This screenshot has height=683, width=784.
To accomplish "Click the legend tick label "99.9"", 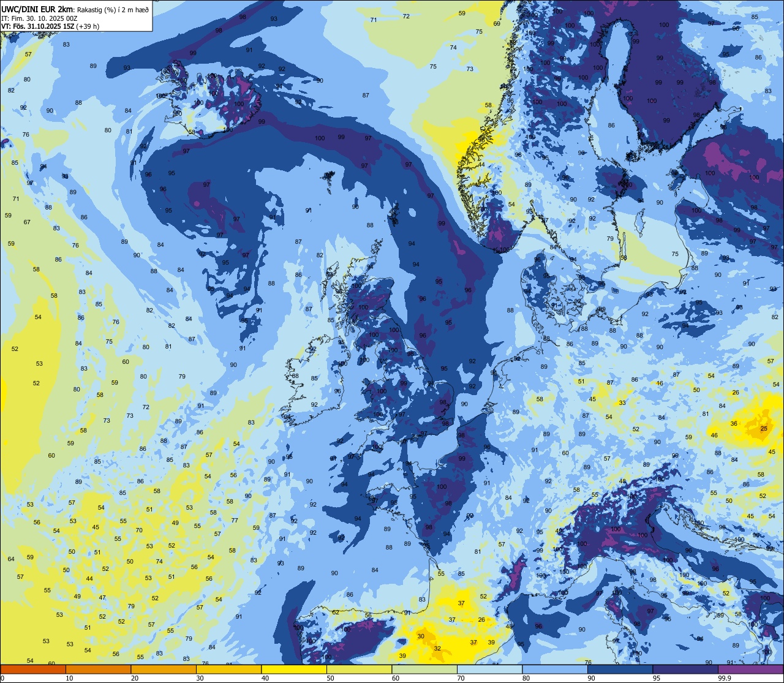I will coord(725,678).
